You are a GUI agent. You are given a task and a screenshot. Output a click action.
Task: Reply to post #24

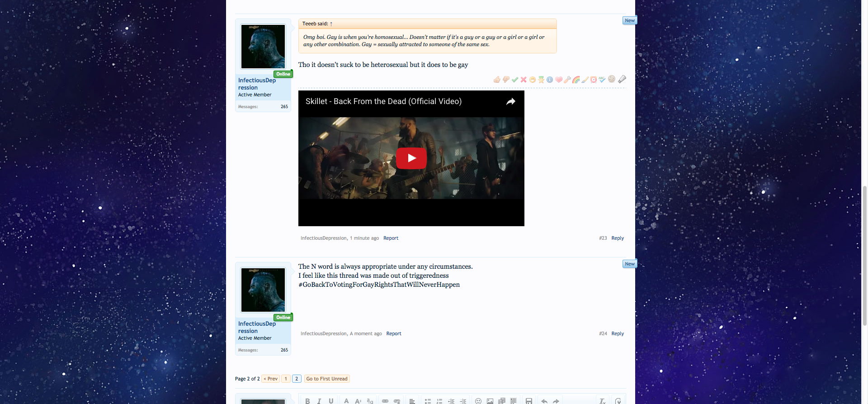pyautogui.click(x=618, y=333)
